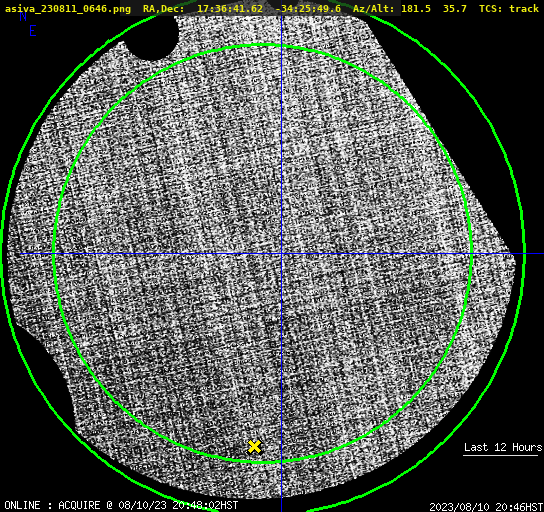The image size is (544, 512).
Task: Click where outer green circle meets horizontal line
Action: [x=524, y=254]
